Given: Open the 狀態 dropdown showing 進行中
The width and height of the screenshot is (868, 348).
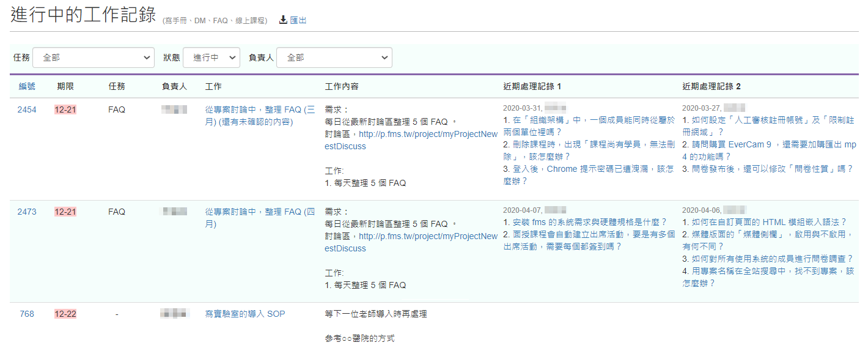Looking at the screenshot, I should click(211, 57).
